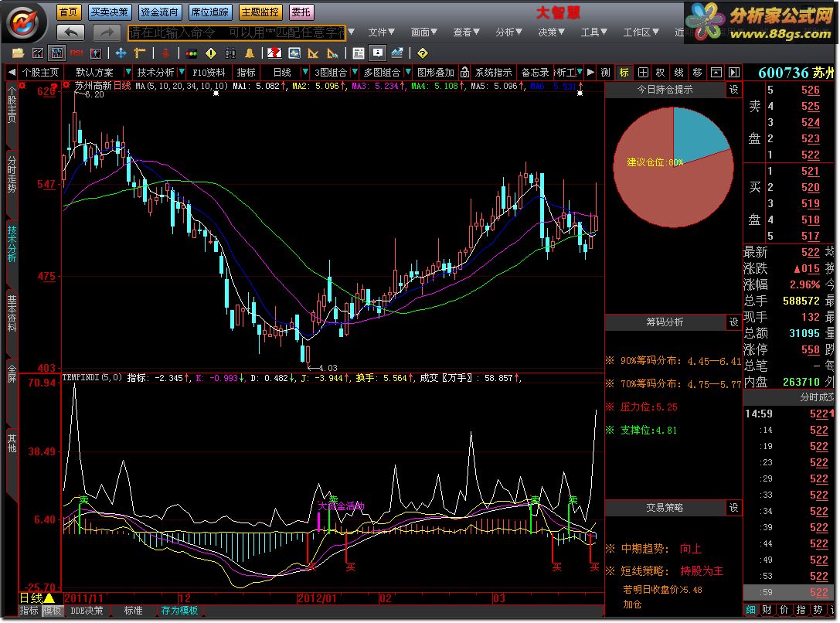Open the binoculars search icon

230,53
